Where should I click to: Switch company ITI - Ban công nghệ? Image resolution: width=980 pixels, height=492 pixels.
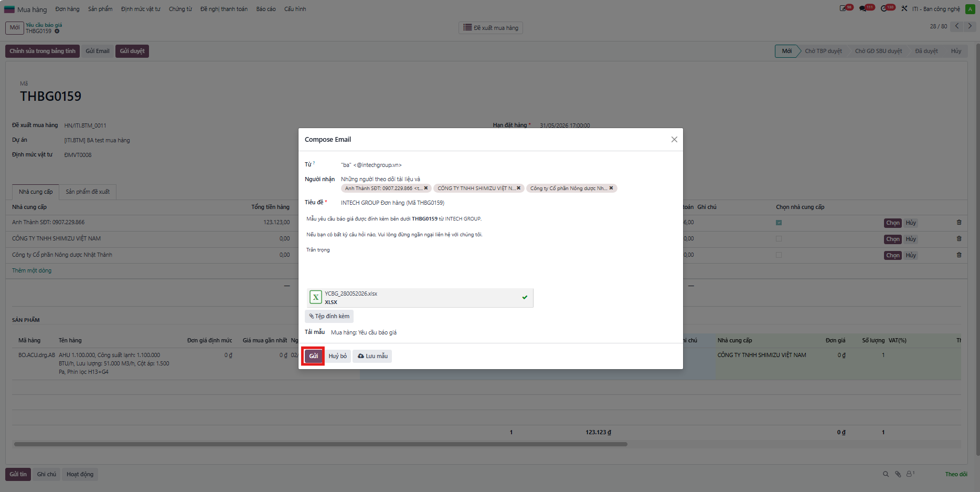(936, 9)
